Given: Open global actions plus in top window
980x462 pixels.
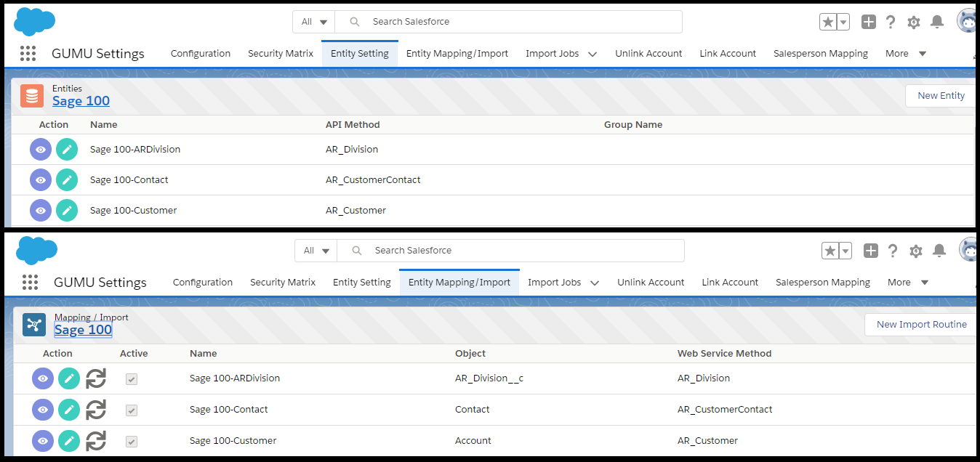Looking at the screenshot, I should pyautogui.click(x=869, y=22).
